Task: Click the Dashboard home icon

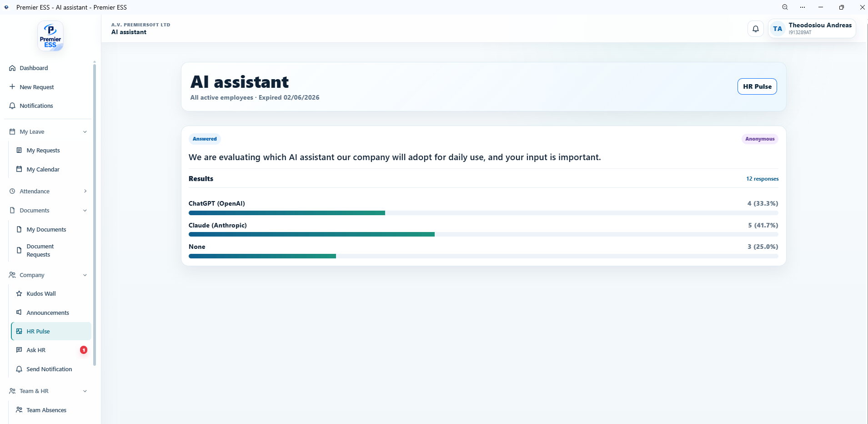Action: click(12, 68)
